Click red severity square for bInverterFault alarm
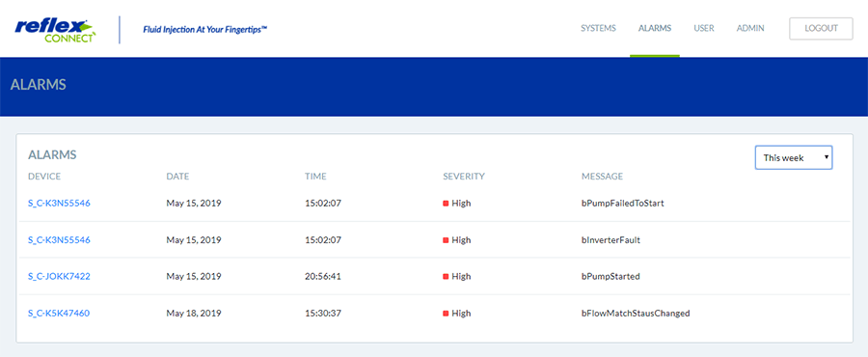 (446, 240)
